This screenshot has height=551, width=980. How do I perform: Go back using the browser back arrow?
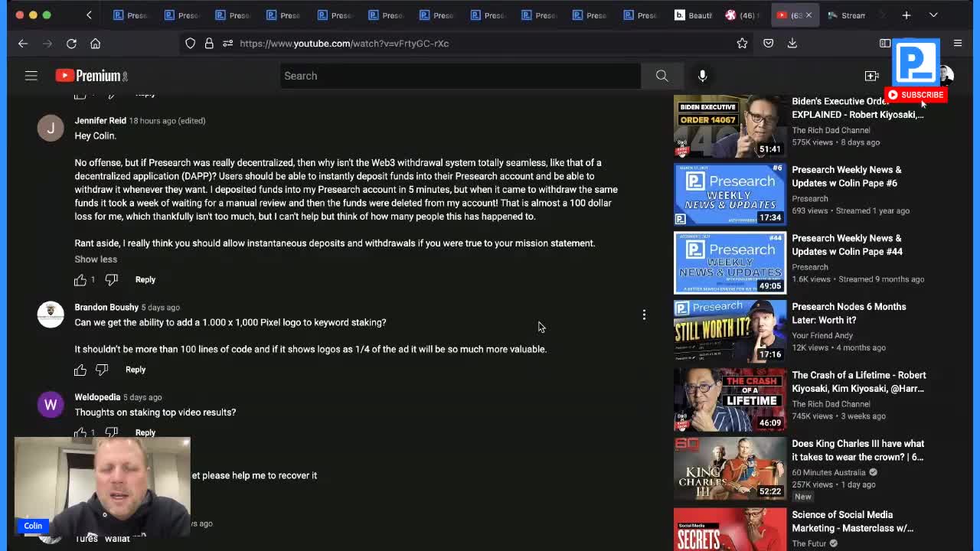point(23,44)
